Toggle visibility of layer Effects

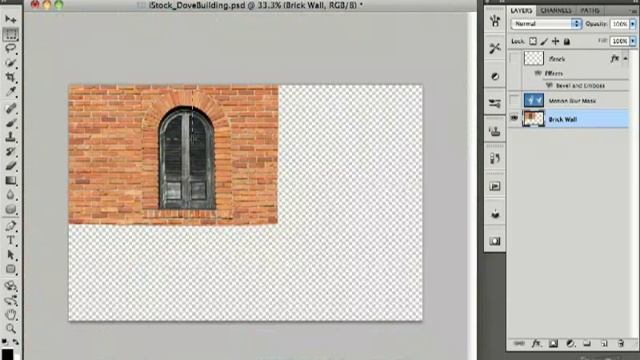click(x=538, y=73)
